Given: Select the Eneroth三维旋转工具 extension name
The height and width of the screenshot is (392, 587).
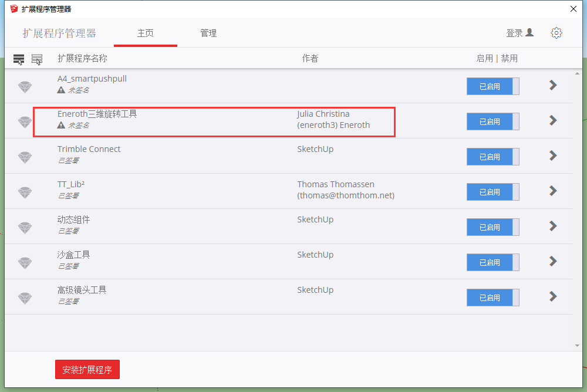Looking at the screenshot, I should click(x=97, y=114).
